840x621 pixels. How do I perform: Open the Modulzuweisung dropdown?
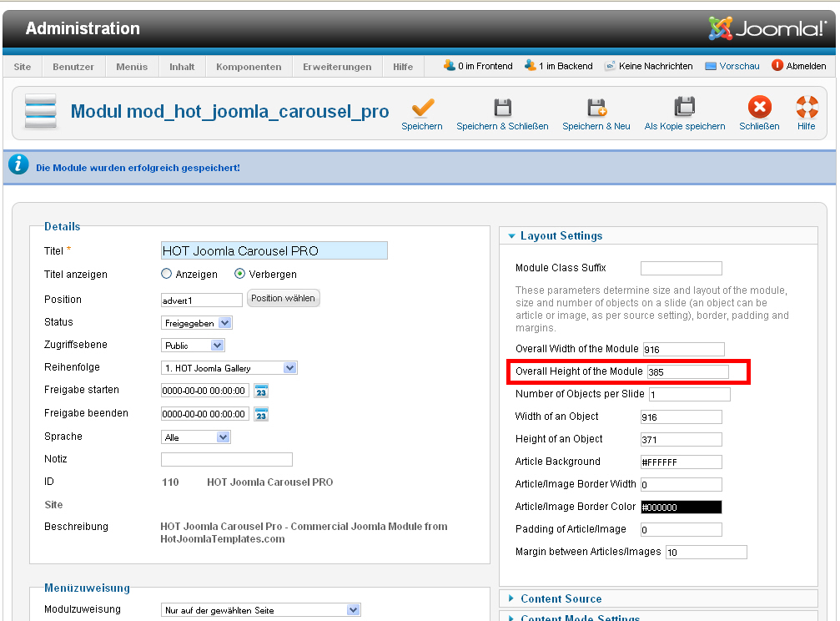pyautogui.click(x=261, y=610)
